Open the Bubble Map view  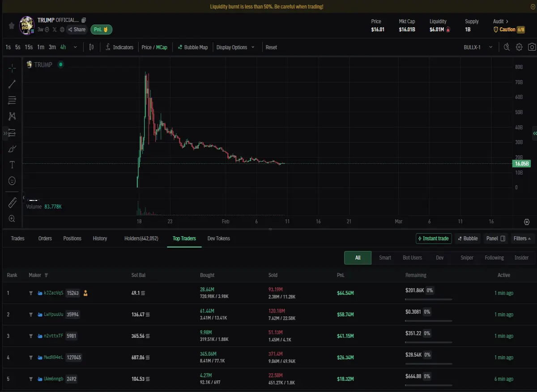193,47
